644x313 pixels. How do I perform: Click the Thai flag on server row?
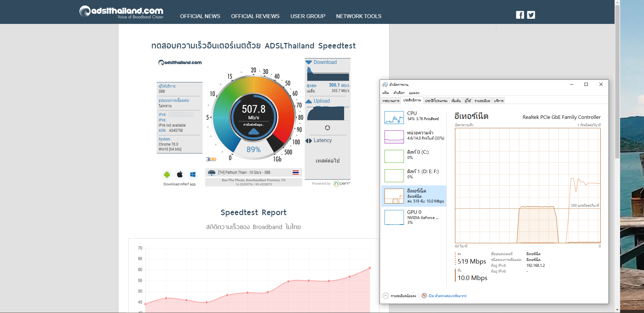click(x=296, y=172)
